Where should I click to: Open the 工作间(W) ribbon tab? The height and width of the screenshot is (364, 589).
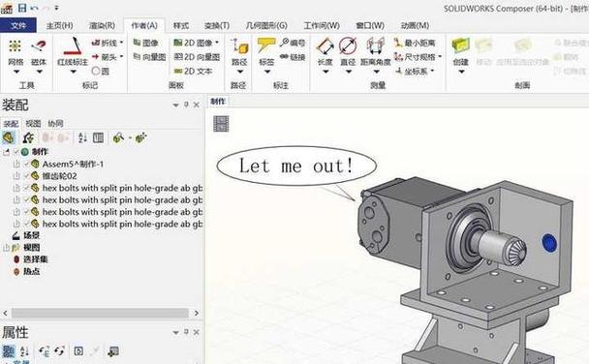[322, 25]
